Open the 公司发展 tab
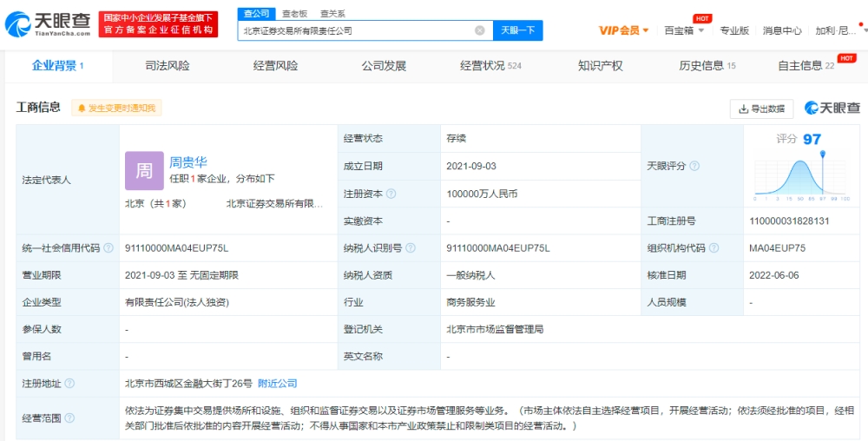868x441 pixels. (385, 66)
